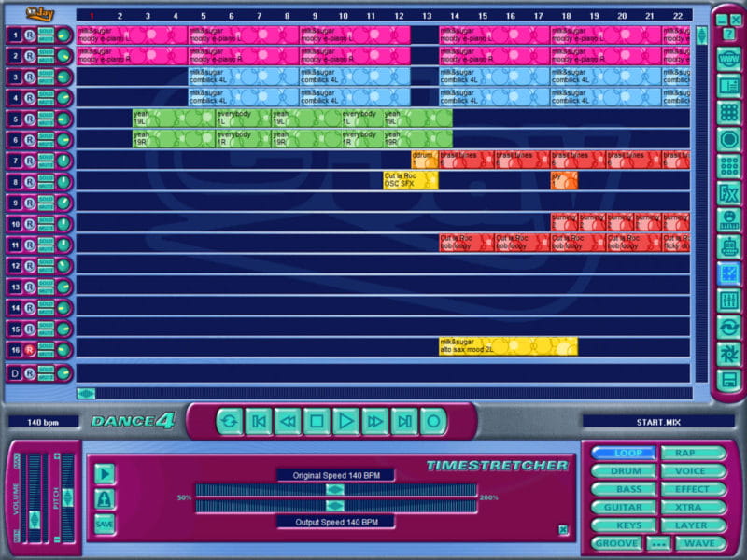
Task: Click the Output Speed slider handle
Action: [x=334, y=506]
